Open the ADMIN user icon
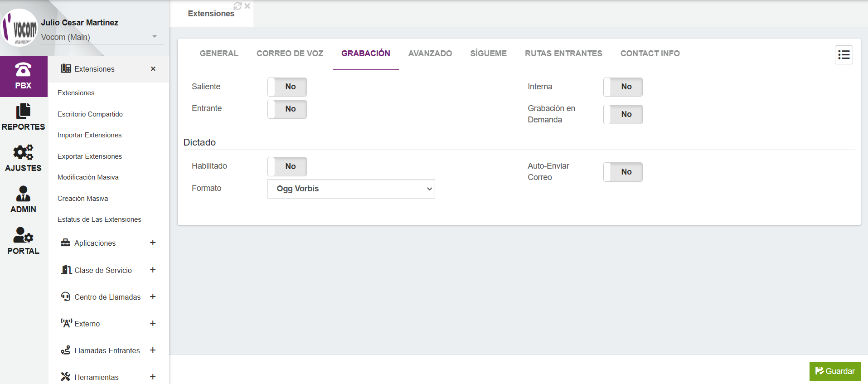The width and height of the screenshot is (868, 384). 23,194
